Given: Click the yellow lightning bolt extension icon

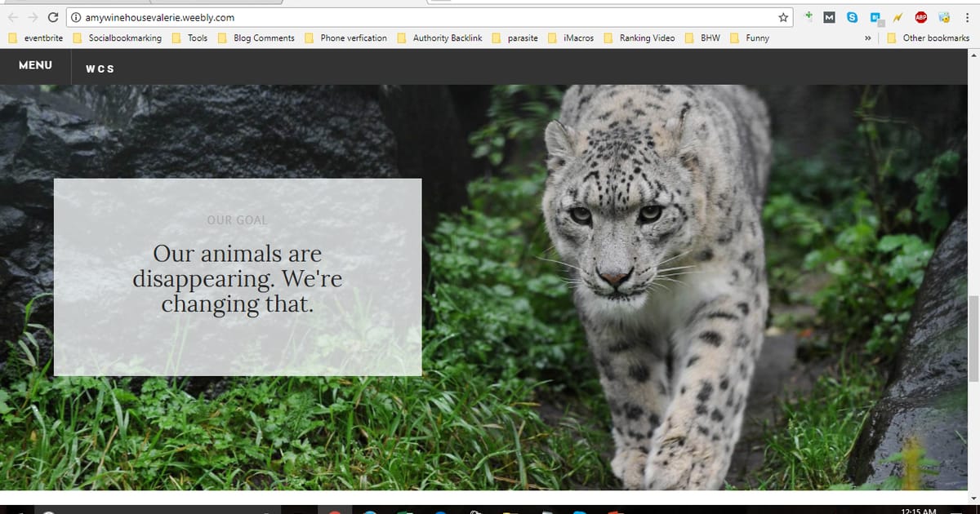Looking at the screenshot, I should click(898, 17).
